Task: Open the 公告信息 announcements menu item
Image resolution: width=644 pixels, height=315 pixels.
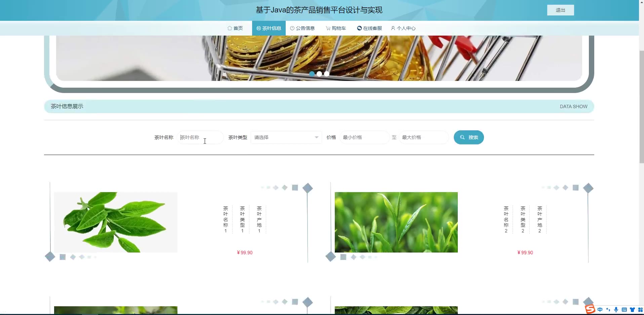Action: coord(302,28)
